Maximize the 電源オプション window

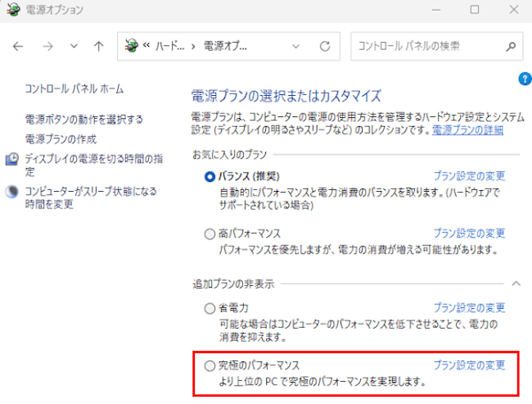475,10
